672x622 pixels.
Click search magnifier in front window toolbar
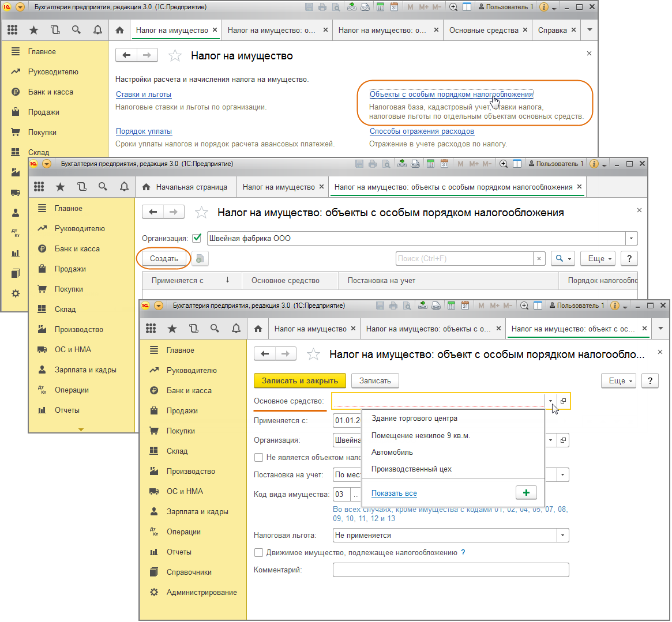click(x=215, y=329)
